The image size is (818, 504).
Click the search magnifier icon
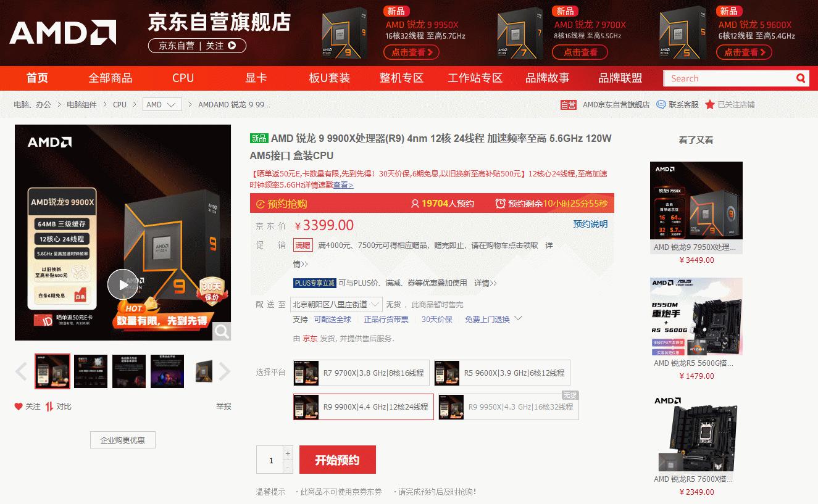800,78
